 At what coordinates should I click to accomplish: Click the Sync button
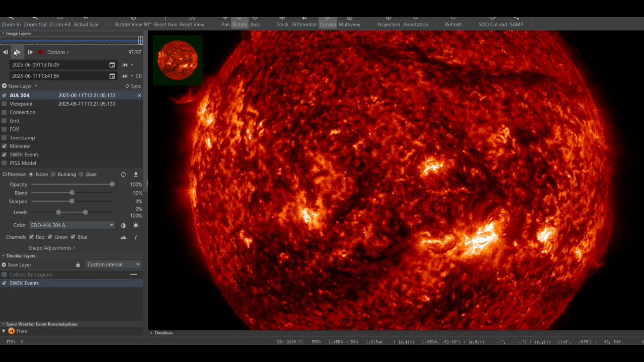tap(133, 86)
